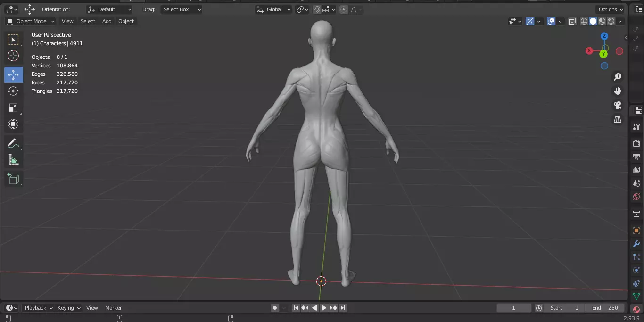This screenshot has width=644, height=322.
Task: Open the Physics properties tab
Action: coord(636,270)
